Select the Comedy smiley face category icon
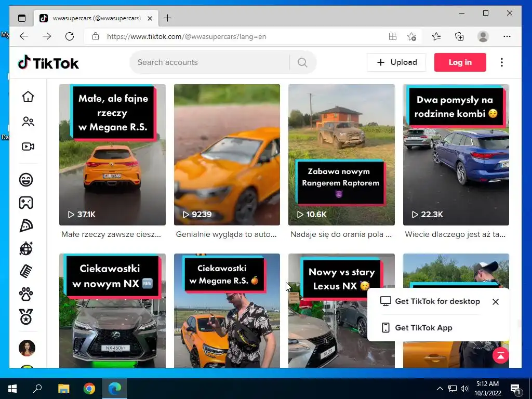Screen dimensions: 532x399 [x=26, y=179]
